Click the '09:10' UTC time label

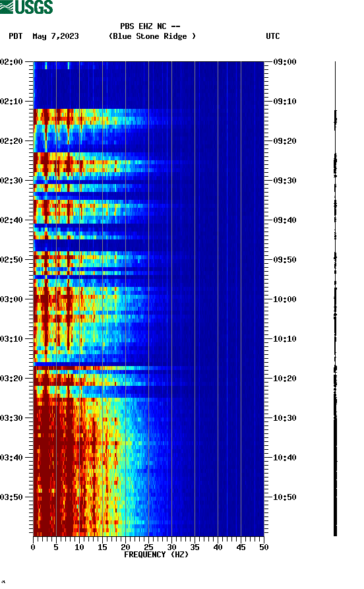285,102
